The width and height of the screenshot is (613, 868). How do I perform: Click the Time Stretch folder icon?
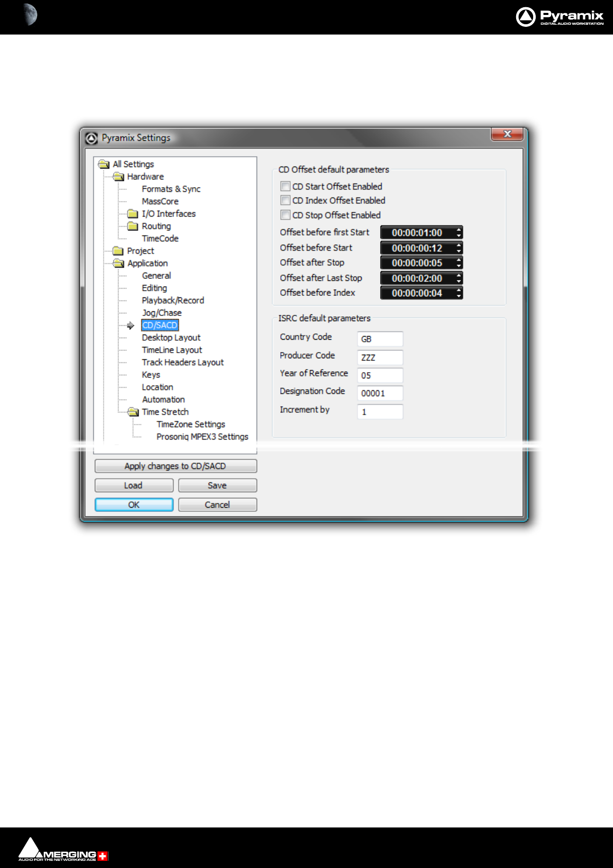point(133,411)
